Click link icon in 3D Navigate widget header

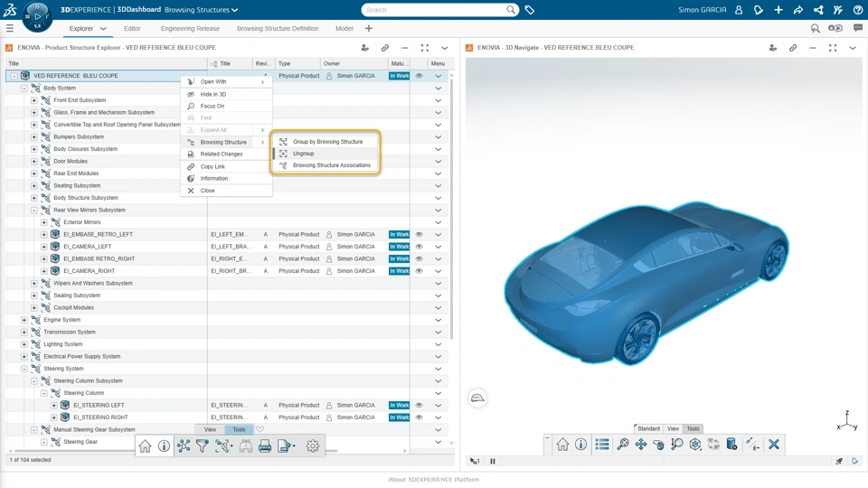pos(793,48)
